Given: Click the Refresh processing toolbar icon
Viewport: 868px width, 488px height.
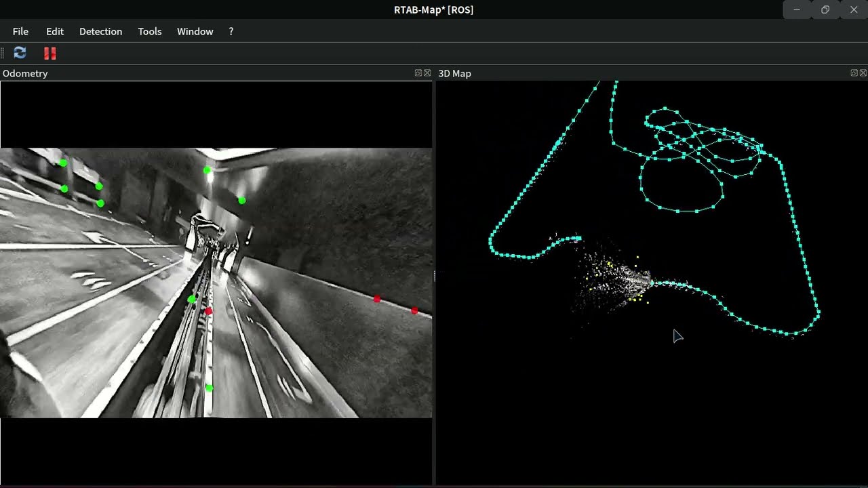Looking at the screenshot, I should click(19, 53).
